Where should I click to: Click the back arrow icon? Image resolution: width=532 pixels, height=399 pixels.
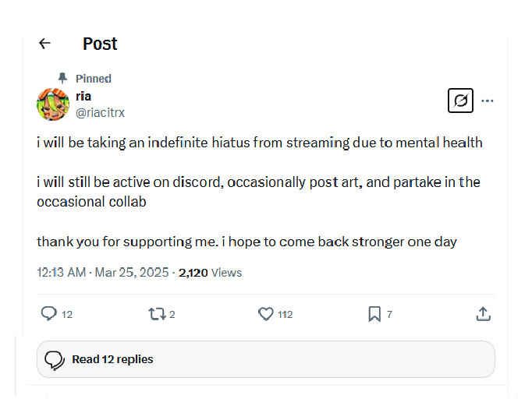coord(44,44)
